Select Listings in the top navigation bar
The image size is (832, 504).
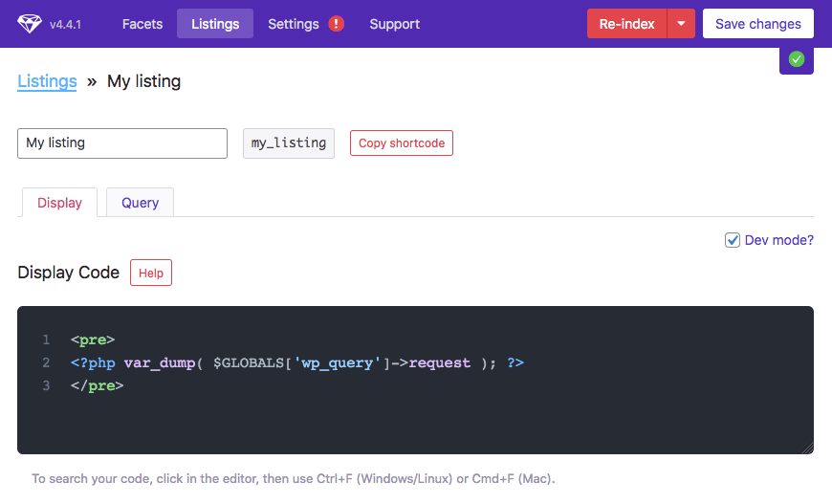(215, 24)
